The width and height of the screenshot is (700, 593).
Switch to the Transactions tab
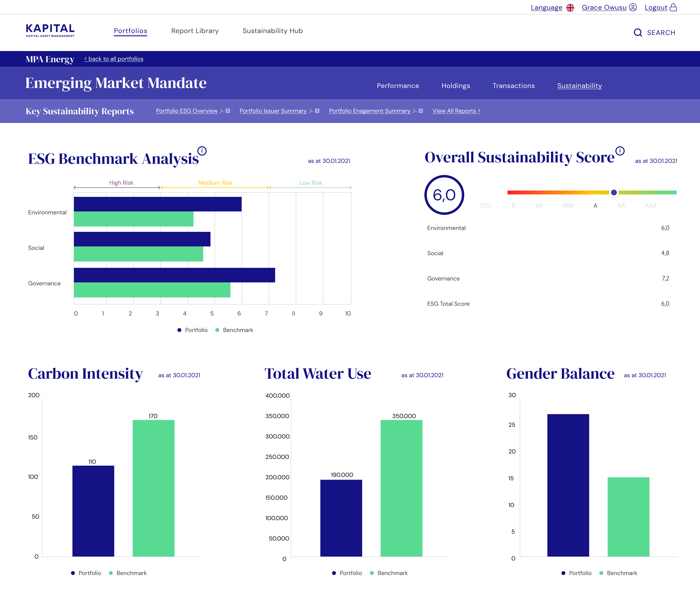pyautogui.click(x=513, y=86)
